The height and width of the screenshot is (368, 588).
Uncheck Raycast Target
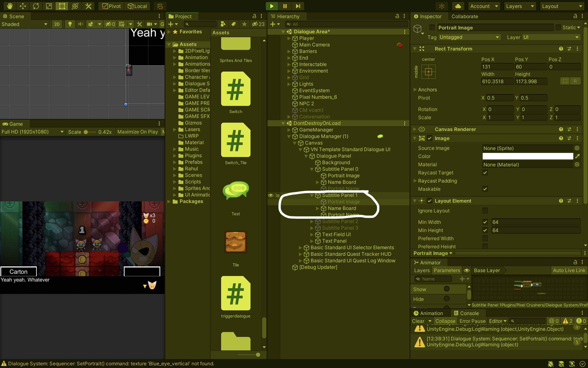[x=485, y=173]
